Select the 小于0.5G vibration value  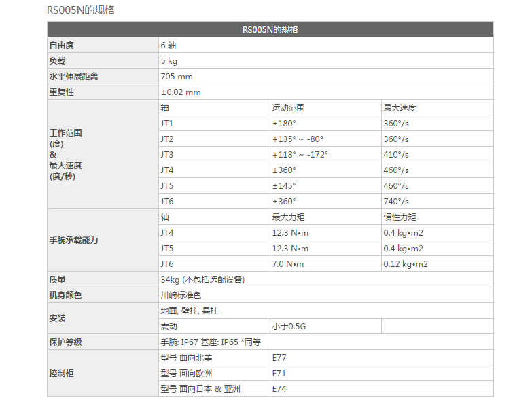[289, 327]
